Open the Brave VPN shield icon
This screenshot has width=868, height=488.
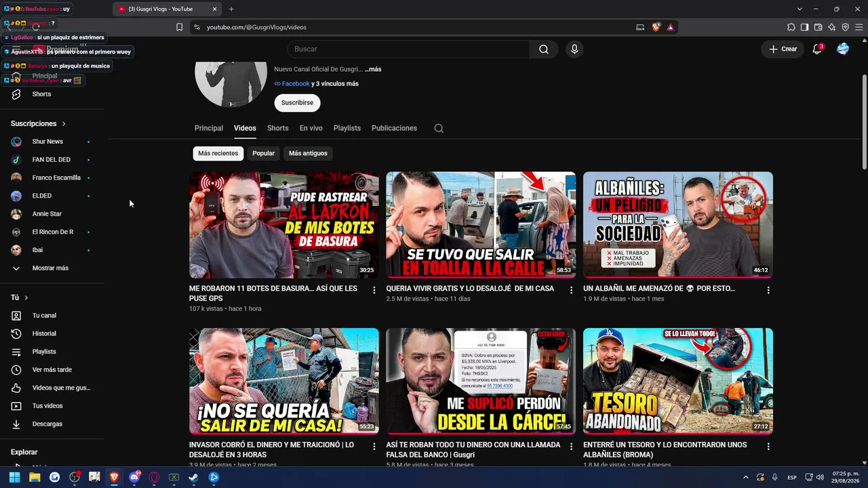(x=846, y=27)
